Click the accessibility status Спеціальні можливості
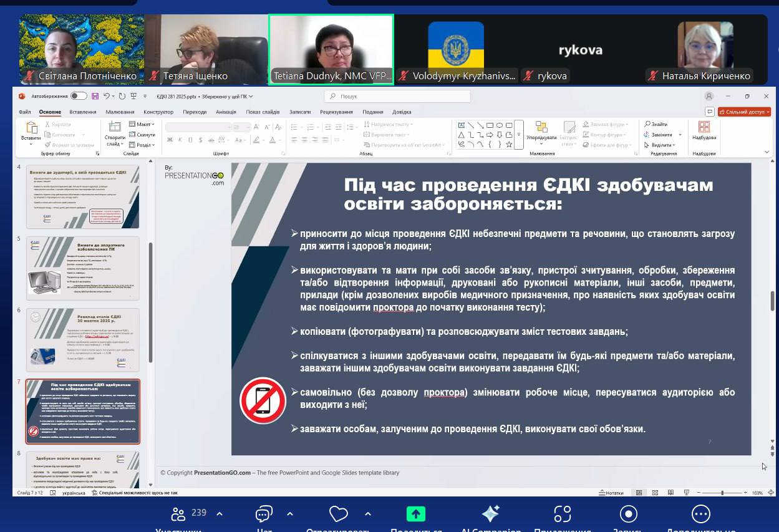The height and width of the screenshot is (532, 779). (x=134, y=493)
